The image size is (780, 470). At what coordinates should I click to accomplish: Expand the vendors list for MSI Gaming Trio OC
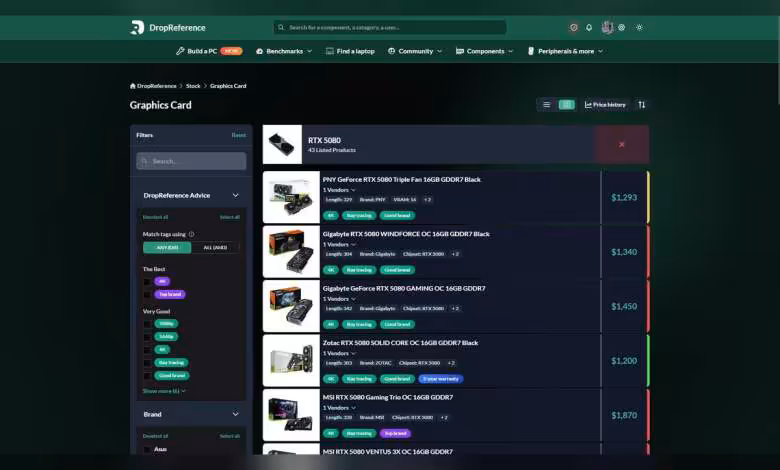point(339,408)
